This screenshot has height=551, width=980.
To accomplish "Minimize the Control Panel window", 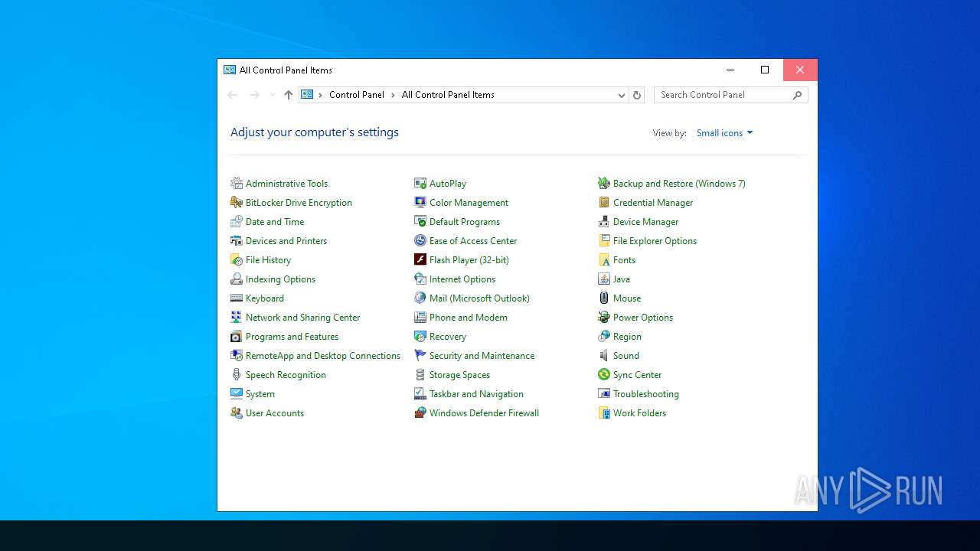I will tap(730, 70).
